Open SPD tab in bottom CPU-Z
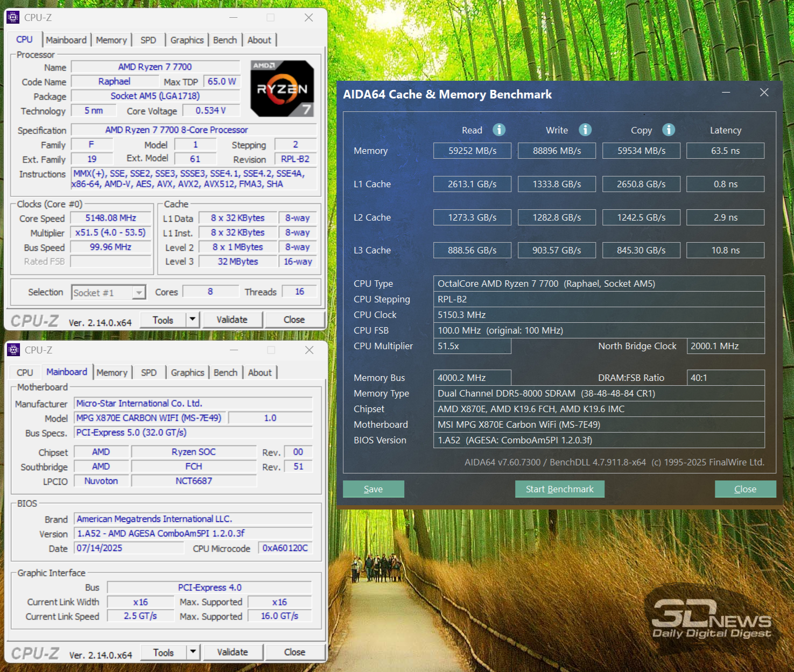794x672 pixels. 149,373
